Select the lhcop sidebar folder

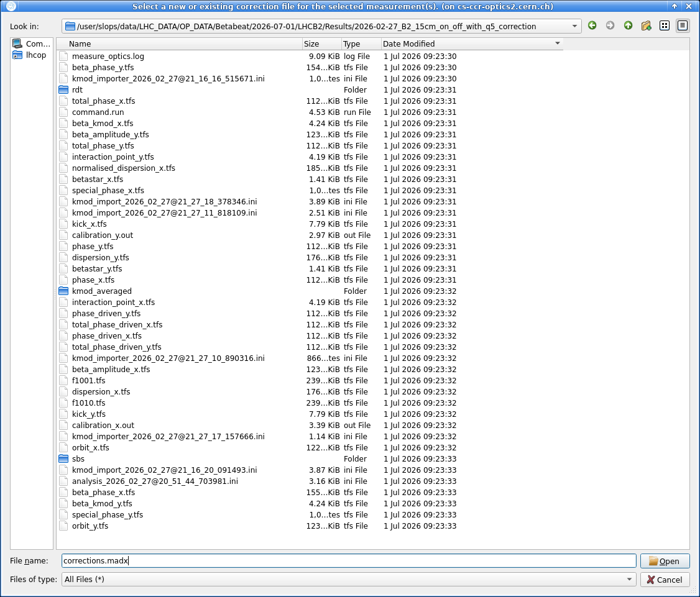(x=29, y=55)
